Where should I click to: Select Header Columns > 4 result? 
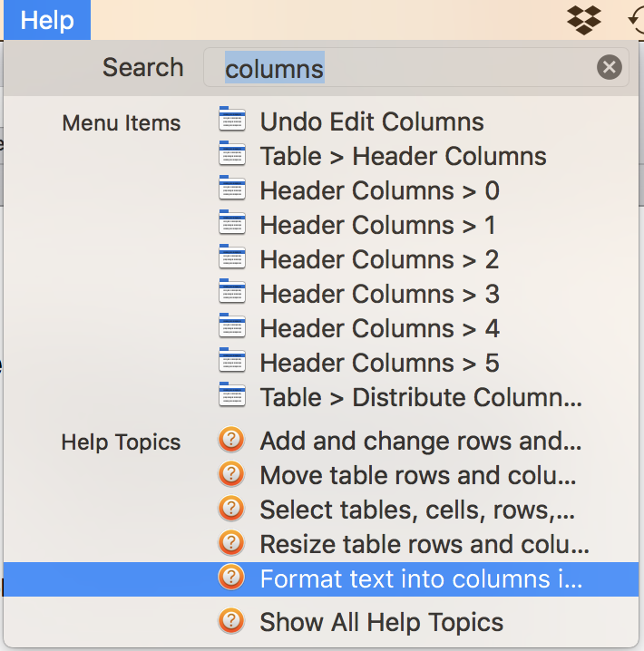[379, 328]
